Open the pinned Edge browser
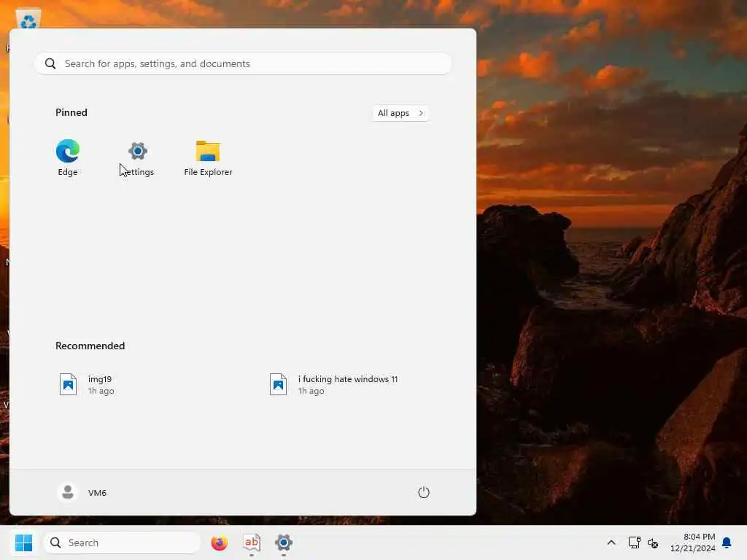This screenshot has width=747, height=560. [68, 158]
